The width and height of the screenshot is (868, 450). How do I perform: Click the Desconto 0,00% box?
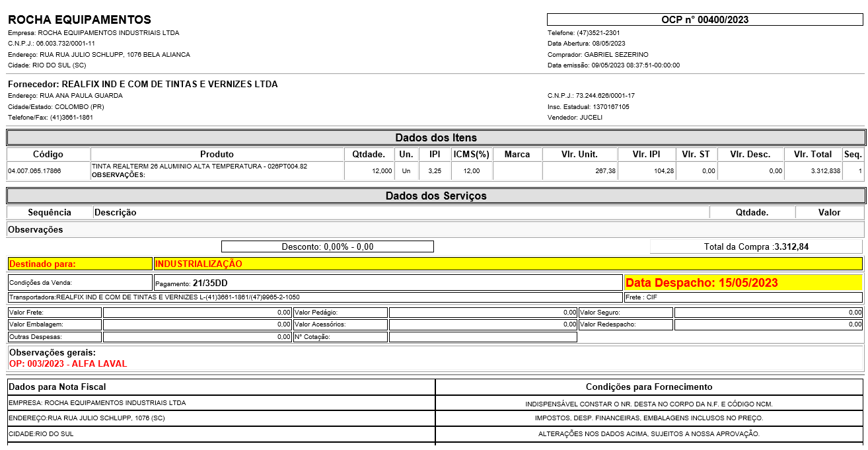click(327, 246)
